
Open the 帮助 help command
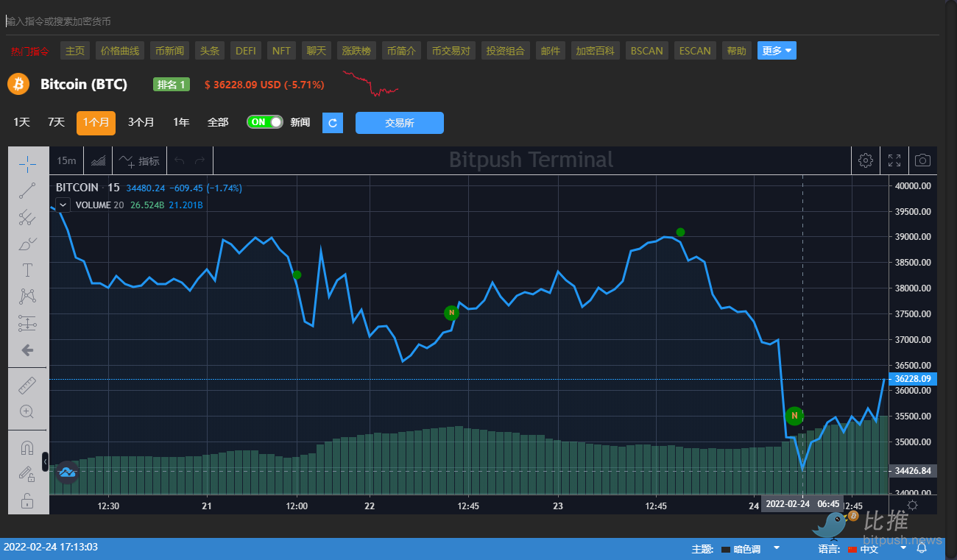coord(736,51)
